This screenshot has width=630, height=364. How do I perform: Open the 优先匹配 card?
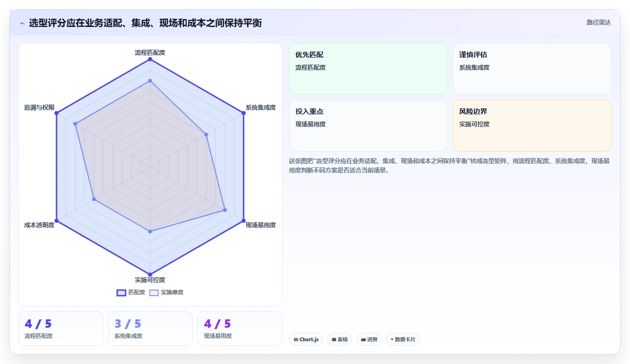(x=369, y=69)
